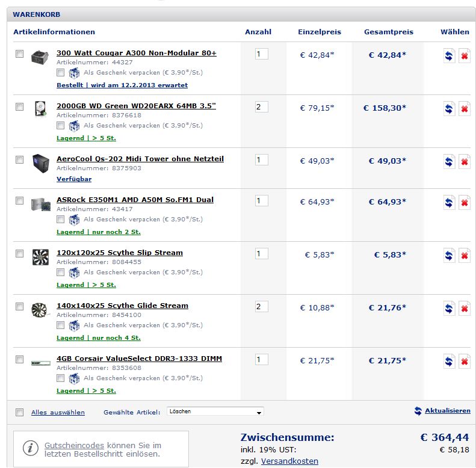The height and width of the screenshot is (468, 476).
Task: Delete the WD Green hard drive item
Action: (465, 109)
